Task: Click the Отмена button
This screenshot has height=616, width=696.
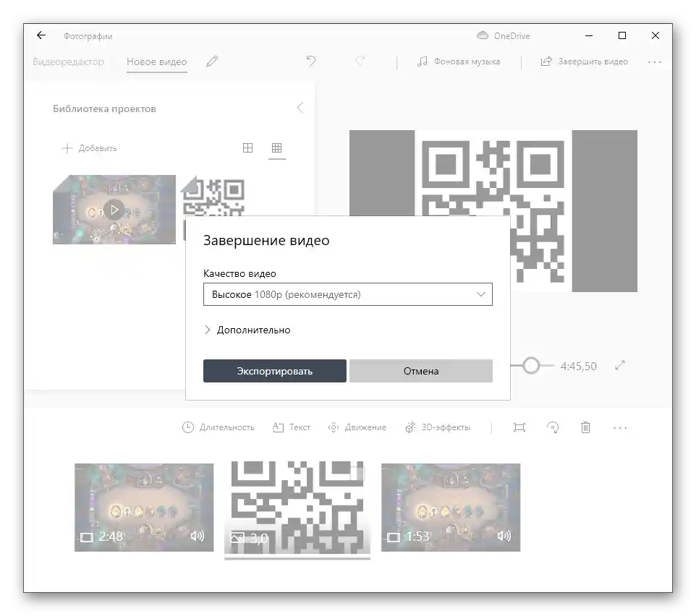Action: [x=421, y=371]
